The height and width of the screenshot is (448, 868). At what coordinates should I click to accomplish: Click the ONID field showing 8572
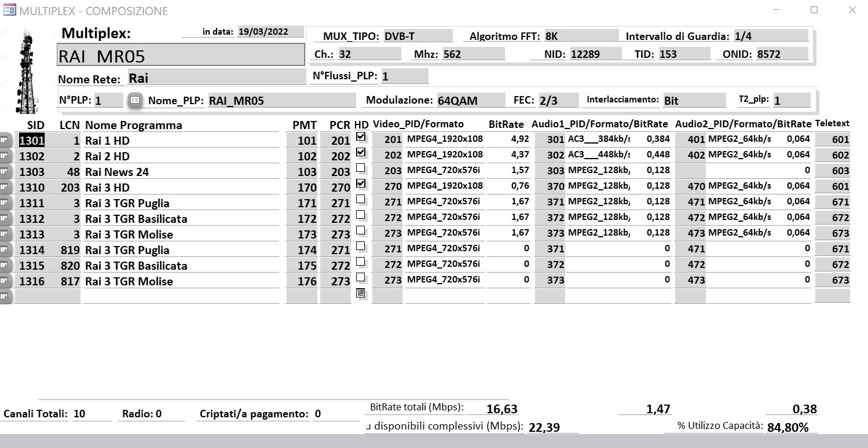tap(782, 54)
